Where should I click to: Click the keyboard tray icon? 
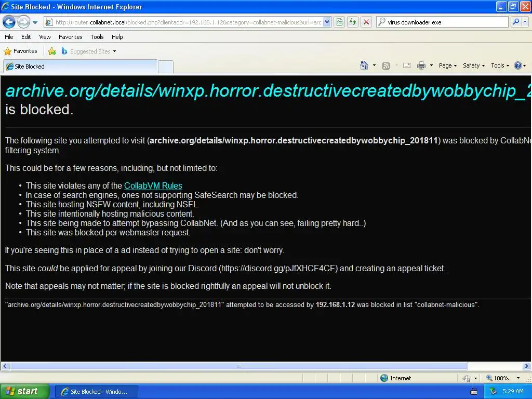pos(474,392)
